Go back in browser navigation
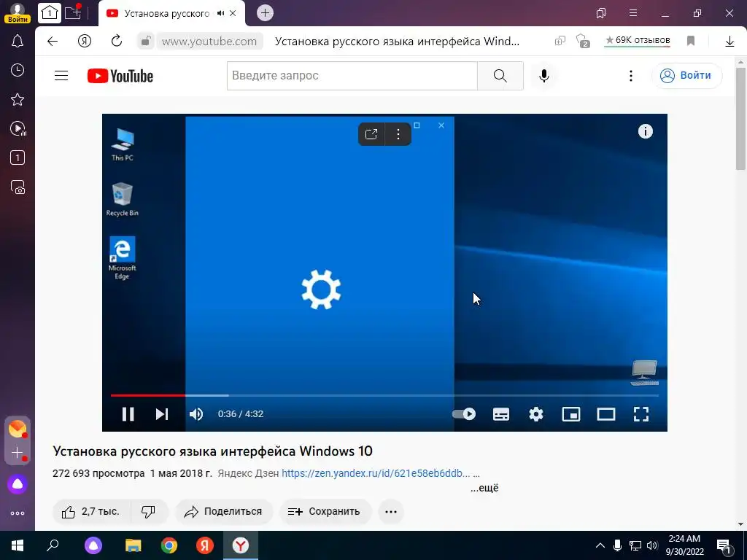 tap(53, 42)
